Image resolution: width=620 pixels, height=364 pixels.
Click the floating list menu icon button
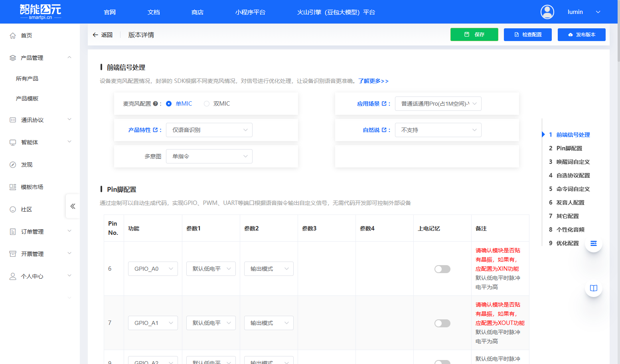pyautogui.click(x=593, y=243)
